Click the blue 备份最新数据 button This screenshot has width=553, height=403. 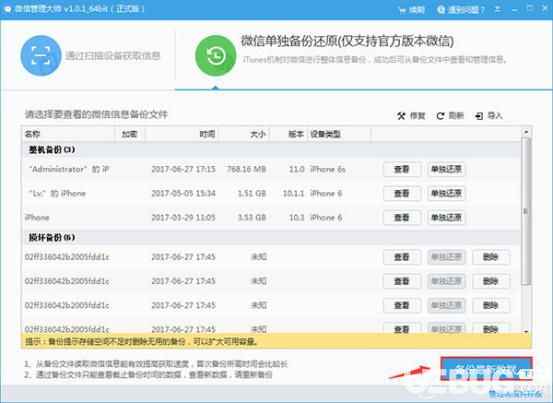486,370
